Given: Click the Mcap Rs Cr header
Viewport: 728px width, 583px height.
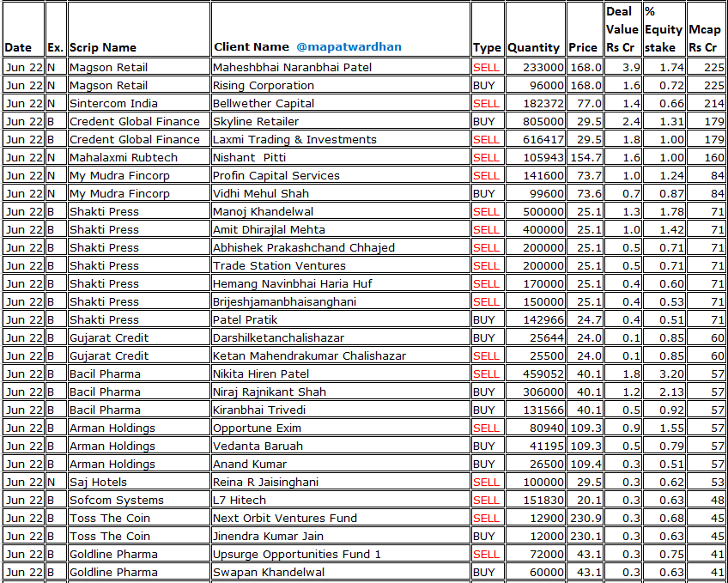Looking at the screenshot, I should (x=707, y=29).
